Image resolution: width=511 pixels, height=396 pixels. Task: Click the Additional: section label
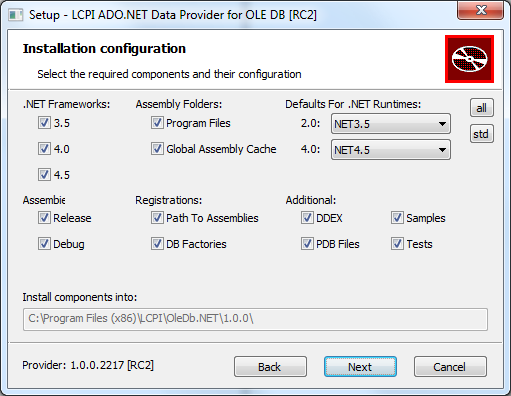pos(311,200)
